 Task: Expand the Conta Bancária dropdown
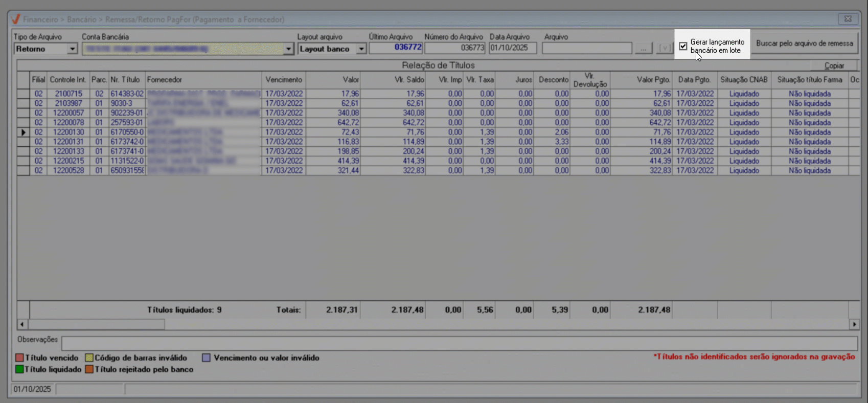pos(288,49)
